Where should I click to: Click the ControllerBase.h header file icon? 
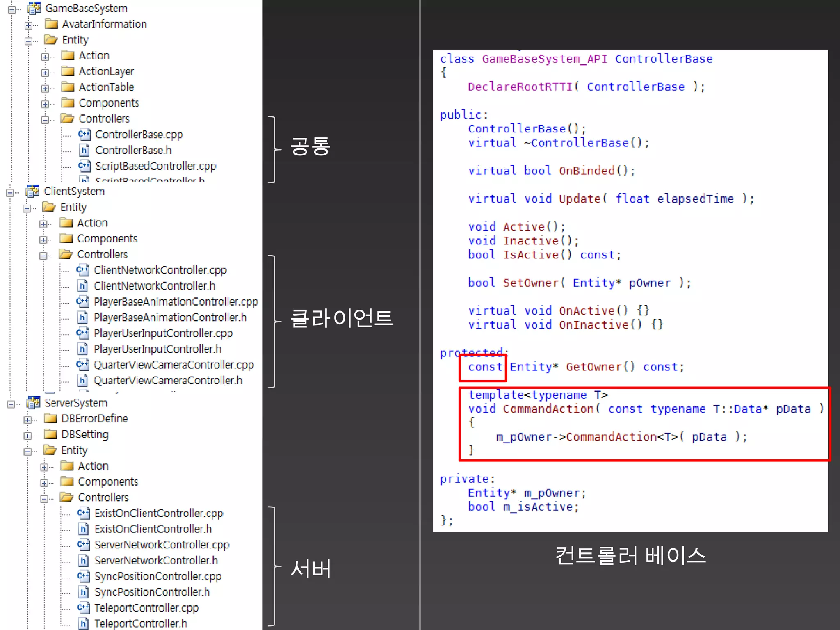pyautogui.click(x=84, y=150)
